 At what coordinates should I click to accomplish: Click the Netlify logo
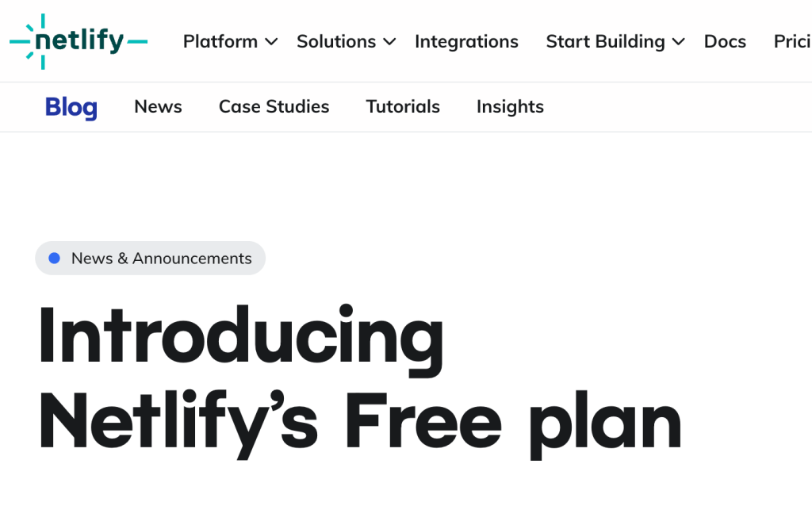(79, 41)
